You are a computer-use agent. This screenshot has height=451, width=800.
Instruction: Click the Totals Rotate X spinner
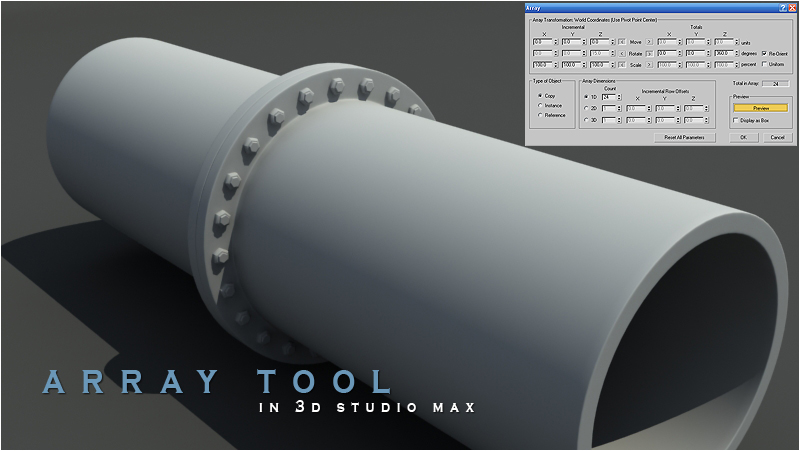pyautogui.click(x=680, y=53)
